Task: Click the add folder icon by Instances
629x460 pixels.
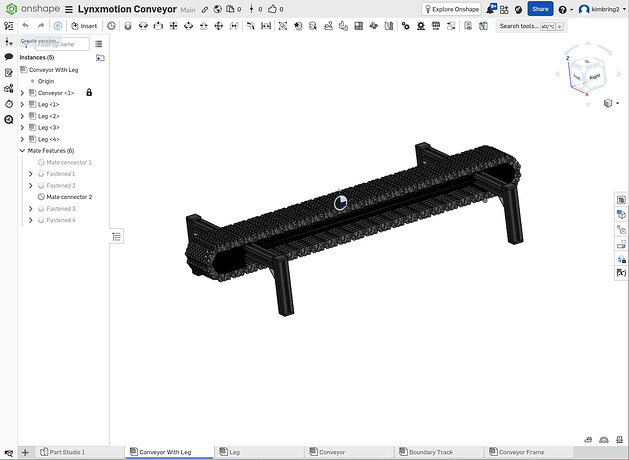Action: click(100, 58)
